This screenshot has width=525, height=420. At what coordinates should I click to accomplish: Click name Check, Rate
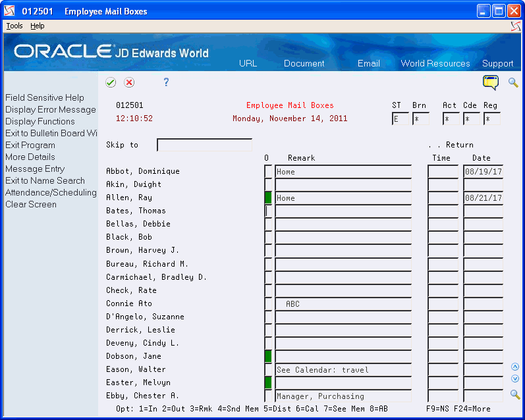pos(131,290)
